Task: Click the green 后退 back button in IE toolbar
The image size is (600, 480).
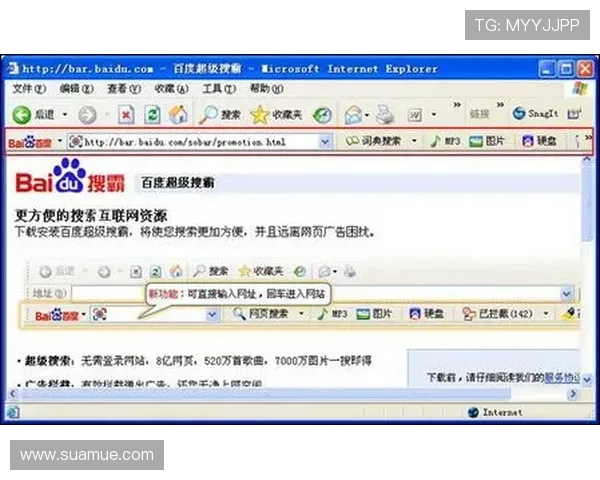Action: (x=33, y=114)
